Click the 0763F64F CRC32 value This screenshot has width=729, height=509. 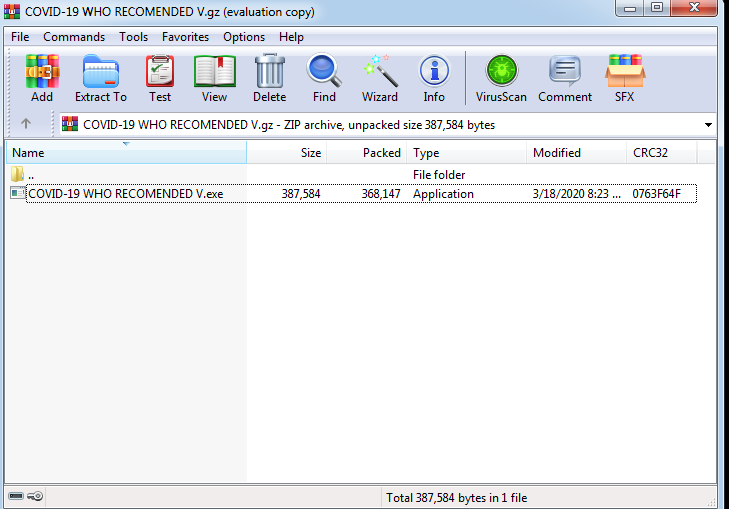point(656,194)
